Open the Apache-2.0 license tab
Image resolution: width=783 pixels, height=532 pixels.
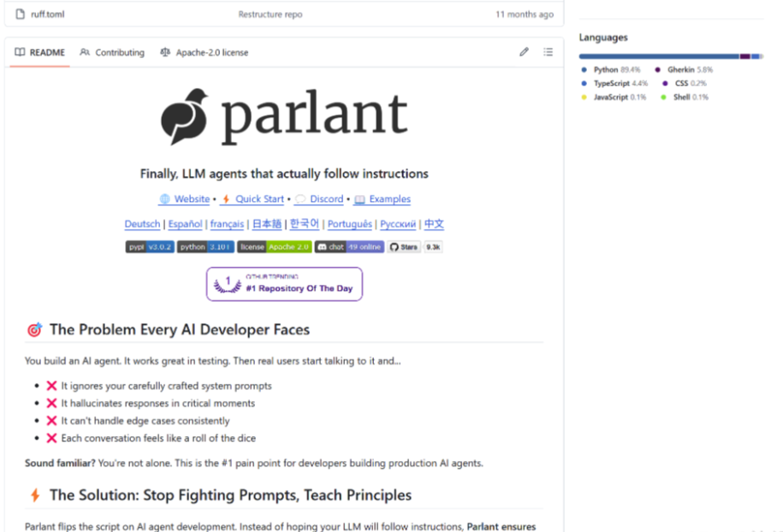pos(205,52)
